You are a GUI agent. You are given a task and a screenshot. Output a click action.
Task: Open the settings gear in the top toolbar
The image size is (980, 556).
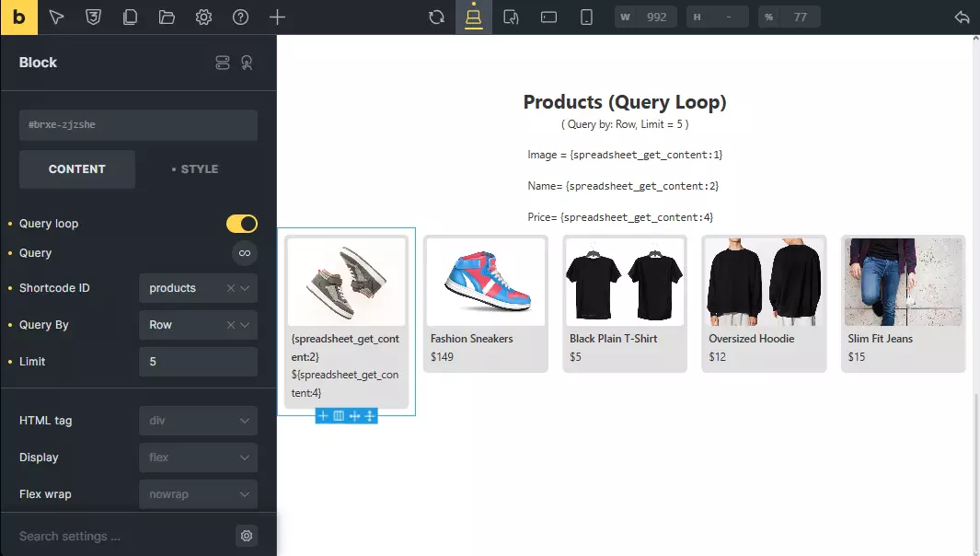(x=203, y=17)
